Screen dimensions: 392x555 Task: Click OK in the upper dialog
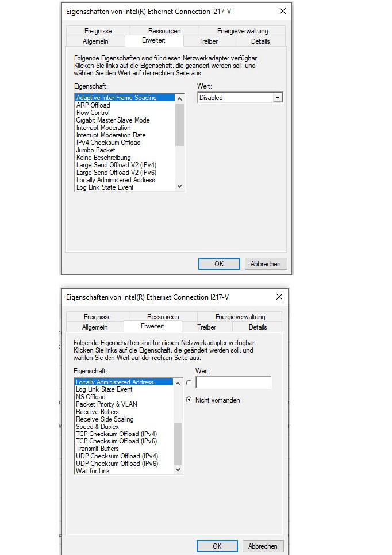[x=219, y=263]
